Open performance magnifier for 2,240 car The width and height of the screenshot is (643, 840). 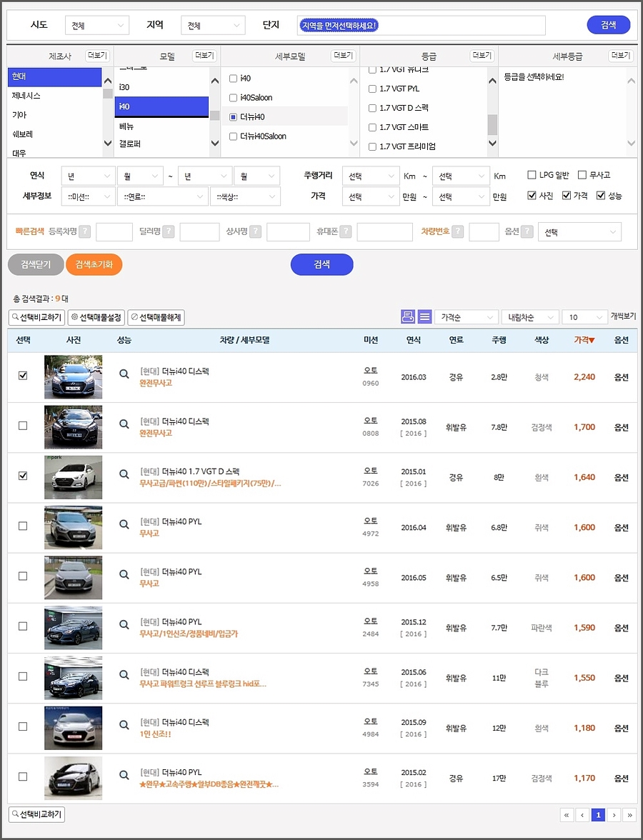[x=124, y=374]
